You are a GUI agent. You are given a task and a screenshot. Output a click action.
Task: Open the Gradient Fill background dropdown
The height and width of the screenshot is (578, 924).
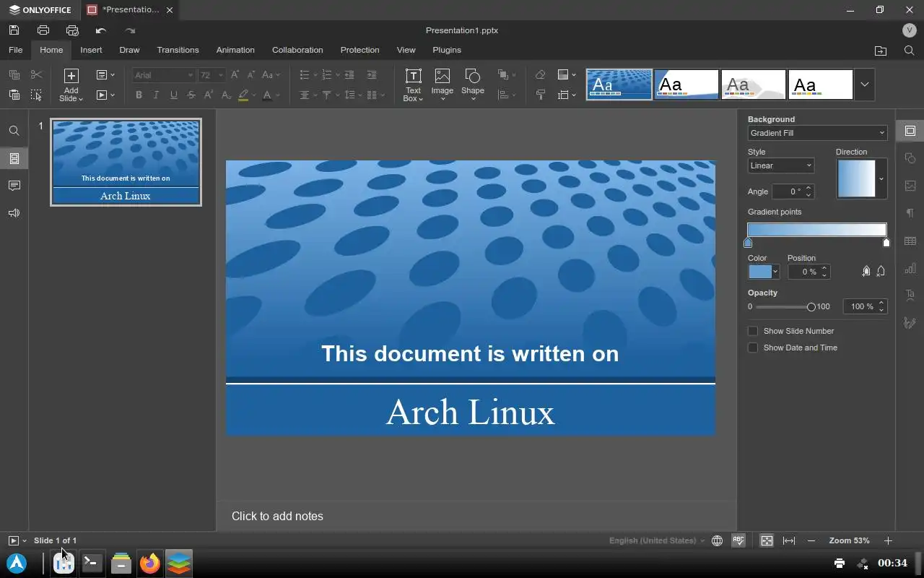click(817, 133)
